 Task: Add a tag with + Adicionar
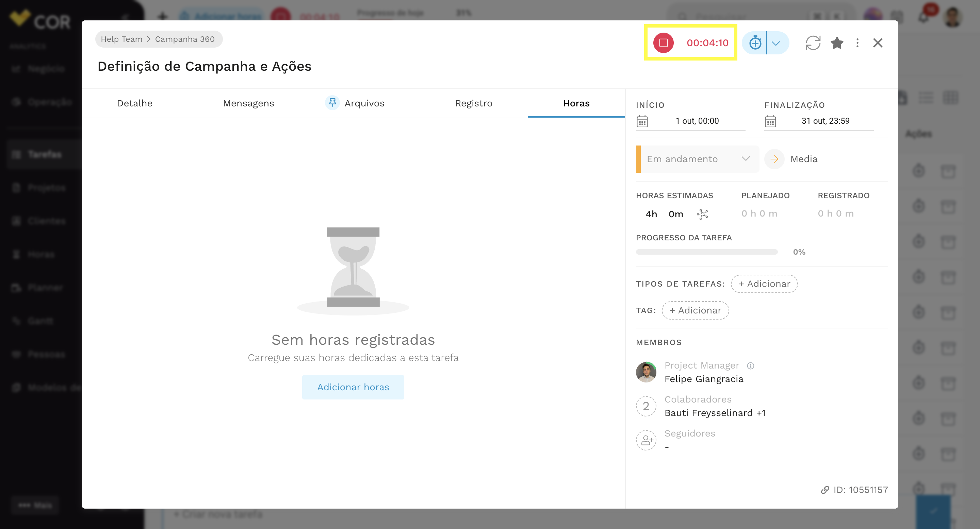click(x=695, y=310)
